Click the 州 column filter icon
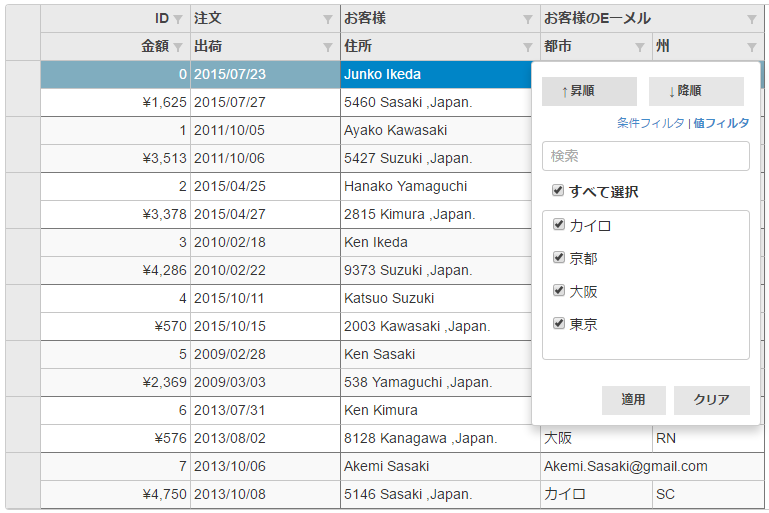 pos(752,47)
